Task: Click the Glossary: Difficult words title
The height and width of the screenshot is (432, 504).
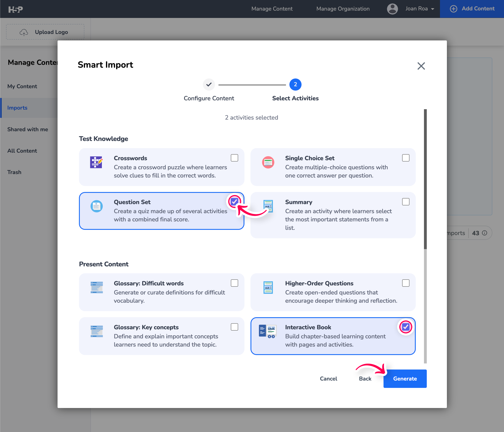Action: click(149, 283)
